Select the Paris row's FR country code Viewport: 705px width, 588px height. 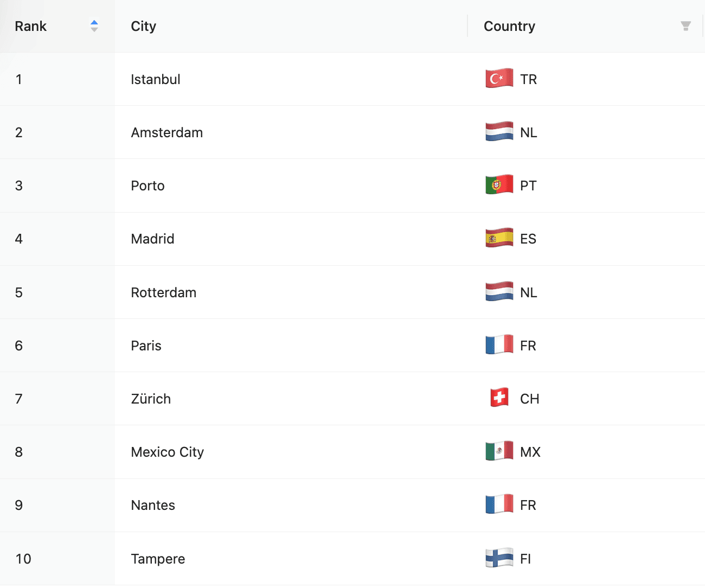[x=528, y=346]
